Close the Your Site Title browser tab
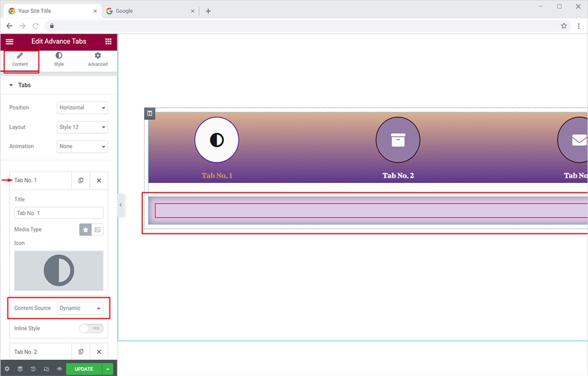The image size is (588, 376). pyautogui.click(x=95, y=11)
